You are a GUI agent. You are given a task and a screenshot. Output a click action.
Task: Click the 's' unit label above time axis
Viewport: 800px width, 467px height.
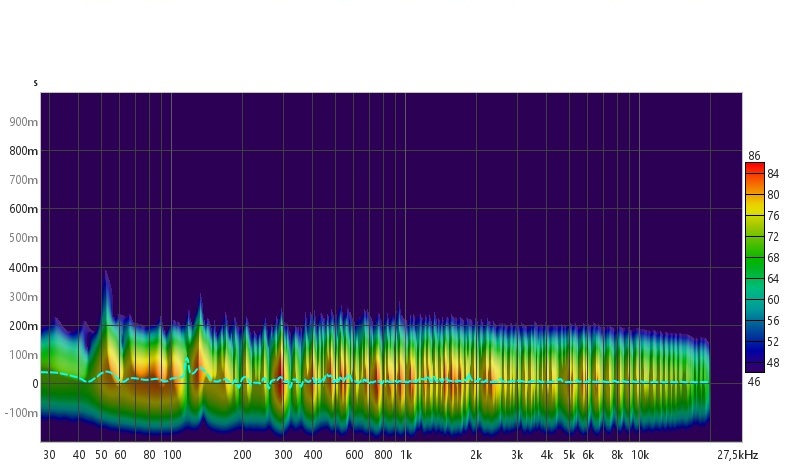click(35, 82)
